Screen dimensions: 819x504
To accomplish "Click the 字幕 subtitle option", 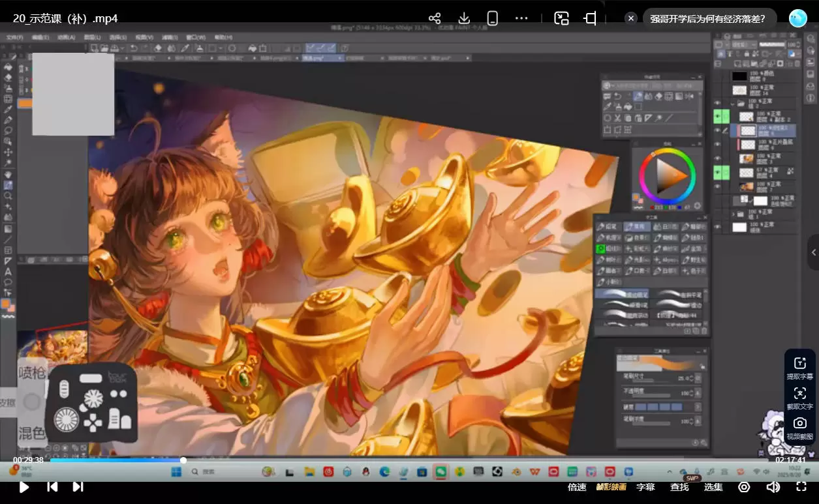I will tap(645, 487).
